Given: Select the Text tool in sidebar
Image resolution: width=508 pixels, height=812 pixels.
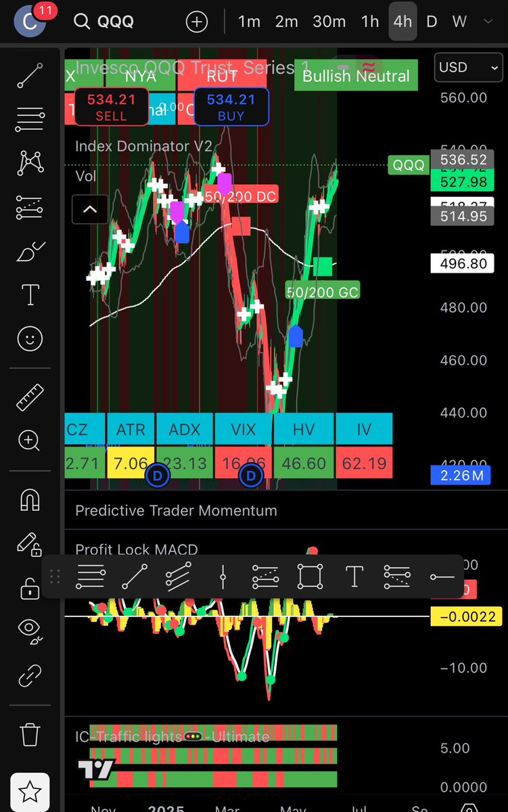Looking at the screenshot, I should pos(30,296).
